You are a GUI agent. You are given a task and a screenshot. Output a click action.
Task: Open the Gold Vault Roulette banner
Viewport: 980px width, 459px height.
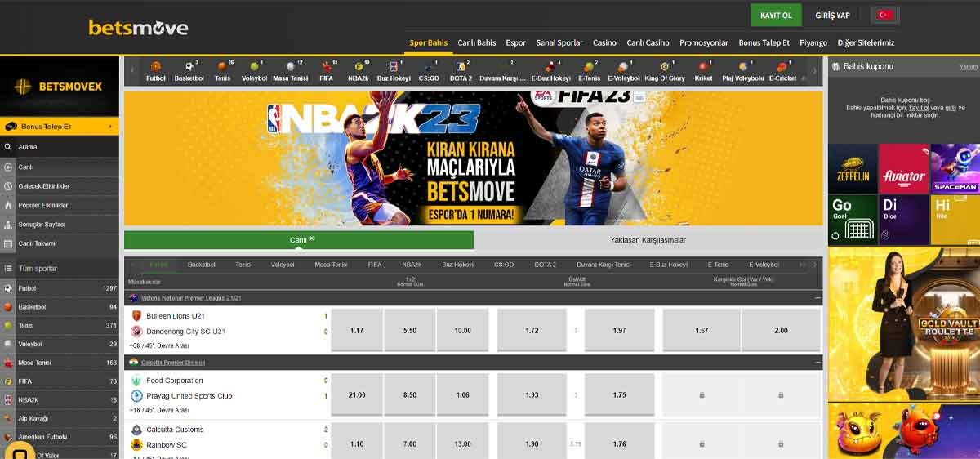904,324
